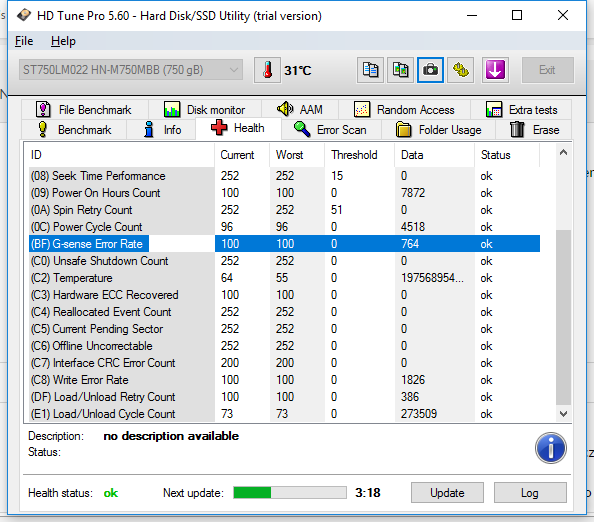This screenshot has height=522, width=594.
Task: Click the camera save screenshot icon
Action: tap(430, 70)
